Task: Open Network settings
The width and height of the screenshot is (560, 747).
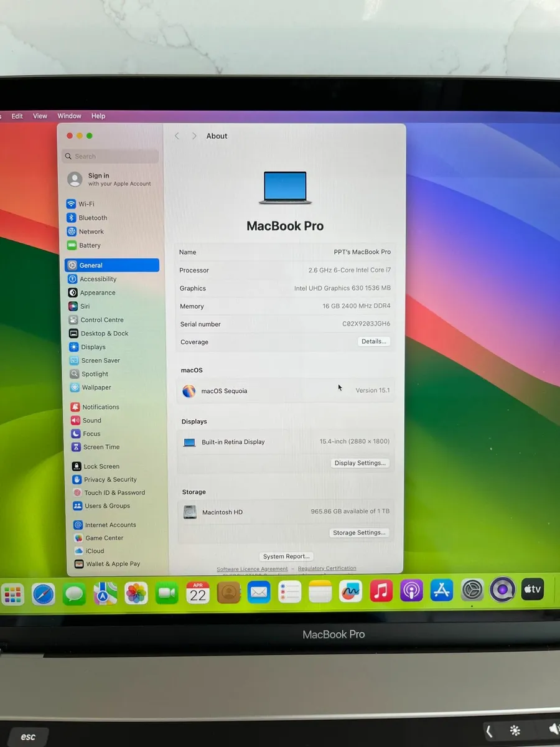Action: pos(85,232)
